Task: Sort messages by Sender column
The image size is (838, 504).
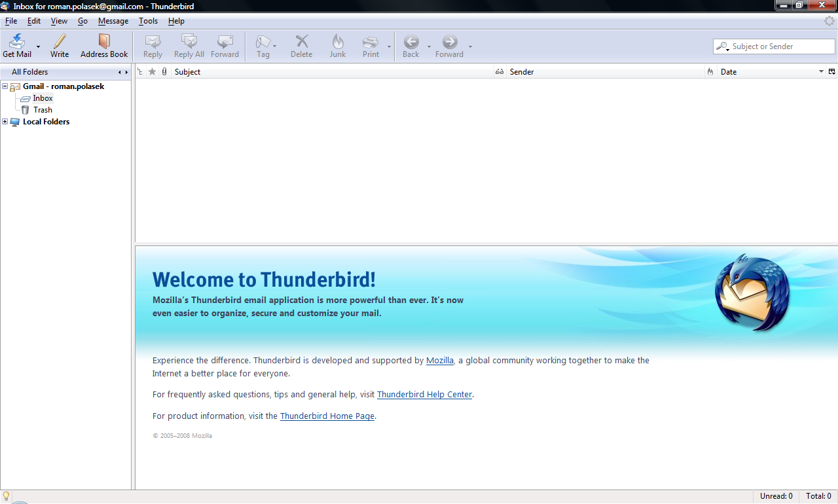Action: pos(606,72)
